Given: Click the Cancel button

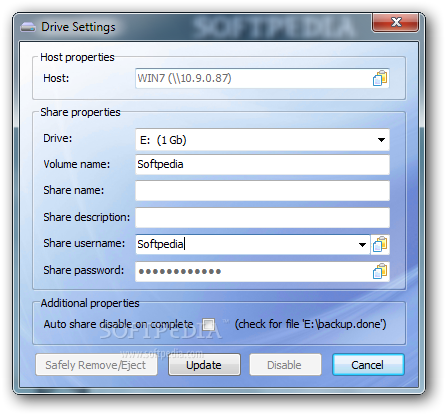Looking at the screenshot, I should coord(368,365).
